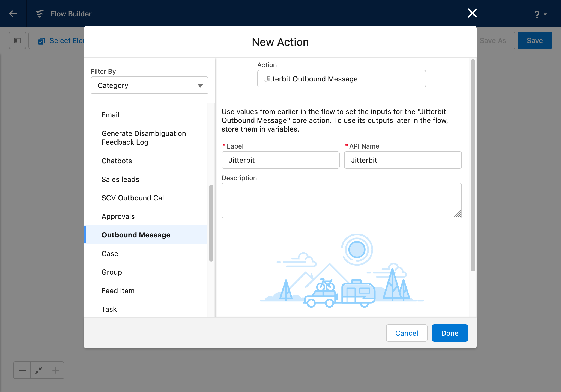Viewport: 561px width, 392px height.
Task: Click the fit-to-view canvas icon
Action: click(x=39, y=370)
